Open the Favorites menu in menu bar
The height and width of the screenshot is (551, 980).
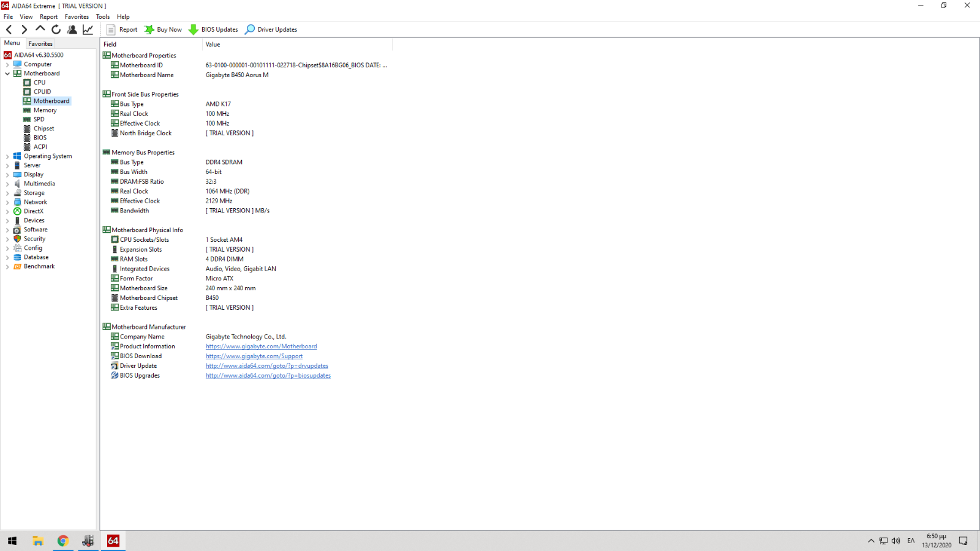click(77, 17)
